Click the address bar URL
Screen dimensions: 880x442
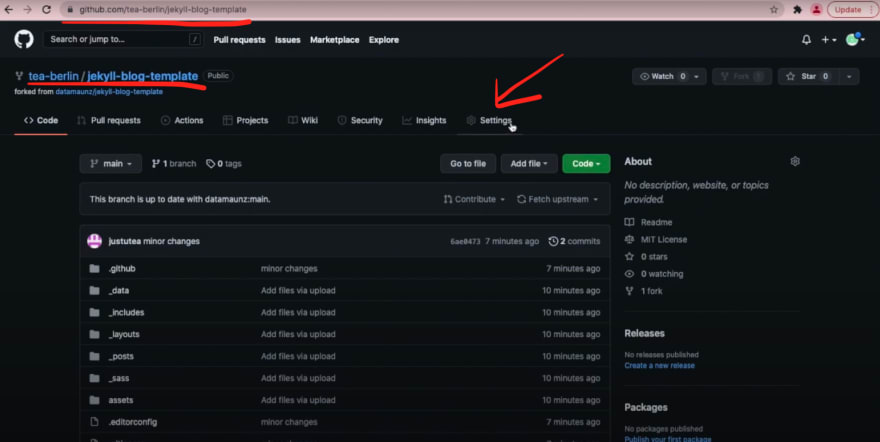pos(163,10)
